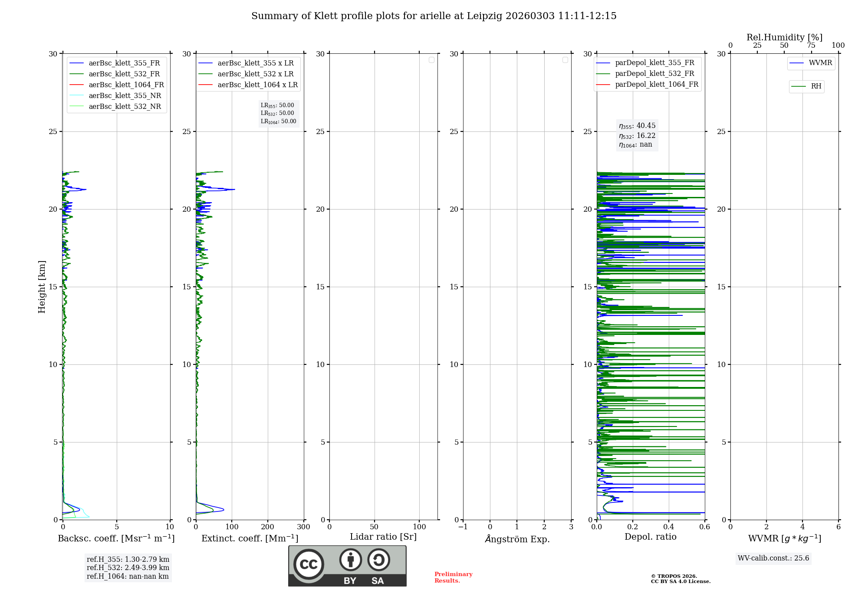Click the parDepol_klett_532_FR legend entry
868x590 pixels.
[x=654, y=73]
